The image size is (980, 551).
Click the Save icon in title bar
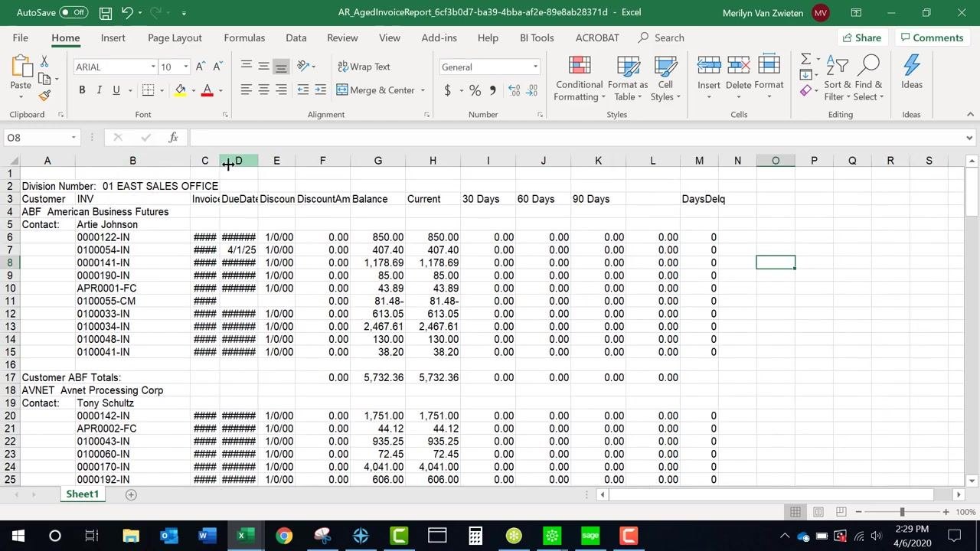tap(106, 13)
